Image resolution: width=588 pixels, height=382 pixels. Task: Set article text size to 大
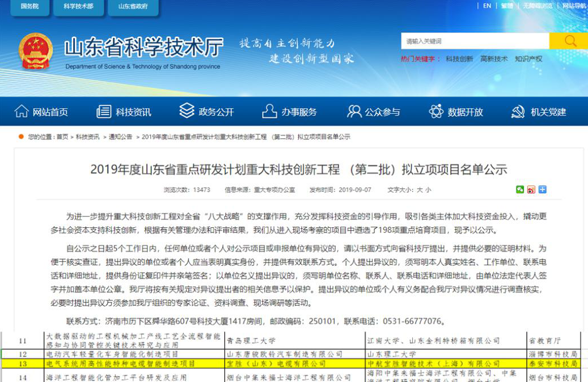pos(419,190)
